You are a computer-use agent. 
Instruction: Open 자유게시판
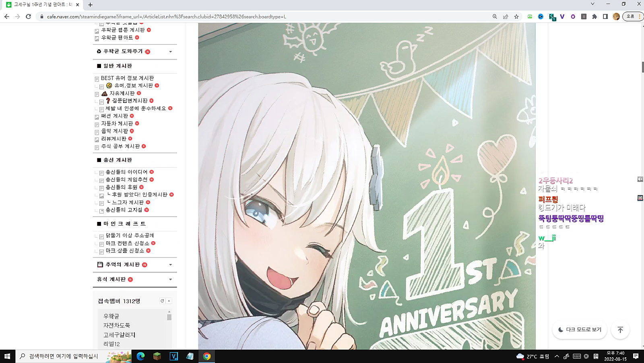pos(122,93)
